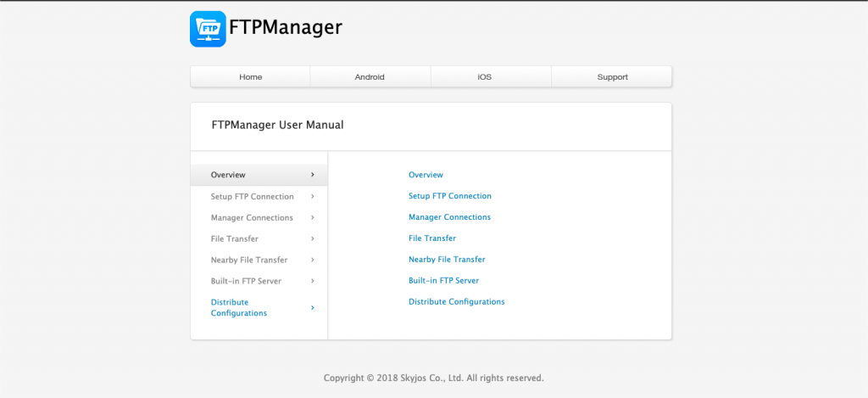
Task: Follow the Manager Connections content link
Action: [449, 216]
